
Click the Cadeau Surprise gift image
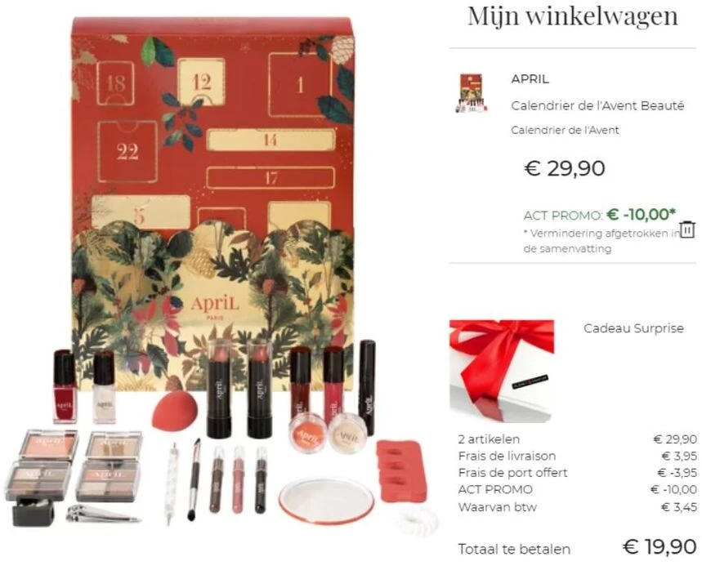pos(502,371)
